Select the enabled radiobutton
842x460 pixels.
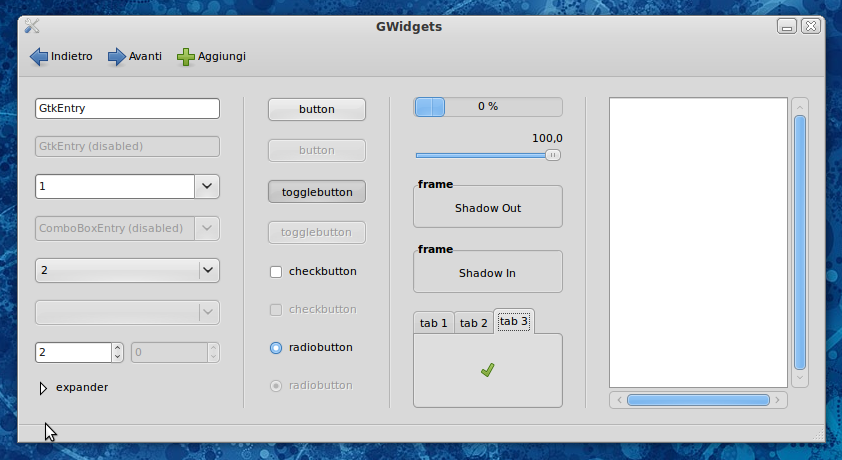(275, 348)
